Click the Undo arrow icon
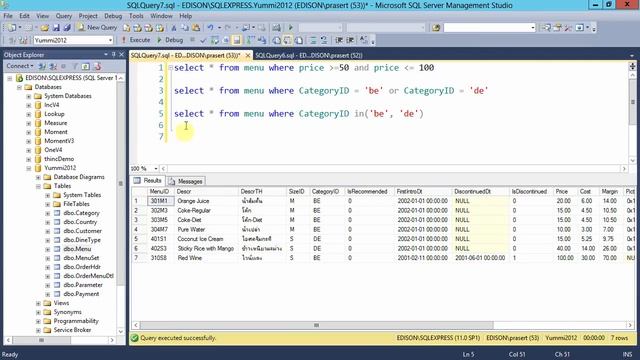640x360 pixels. click(210, 28)
